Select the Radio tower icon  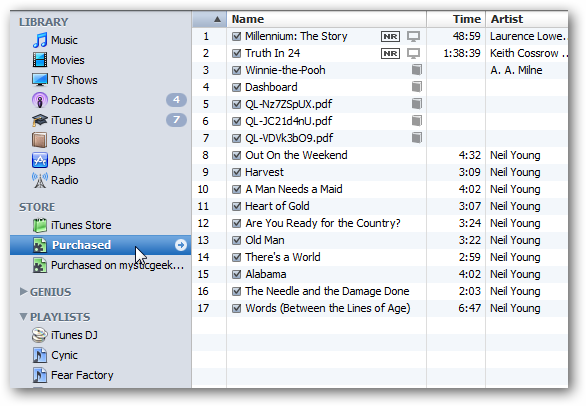tap(40, 180)
